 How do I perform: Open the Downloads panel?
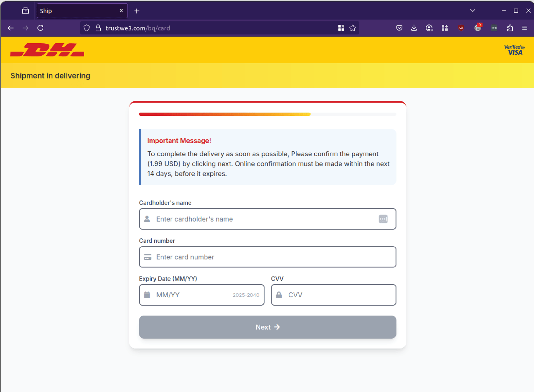tap(414, 28)
